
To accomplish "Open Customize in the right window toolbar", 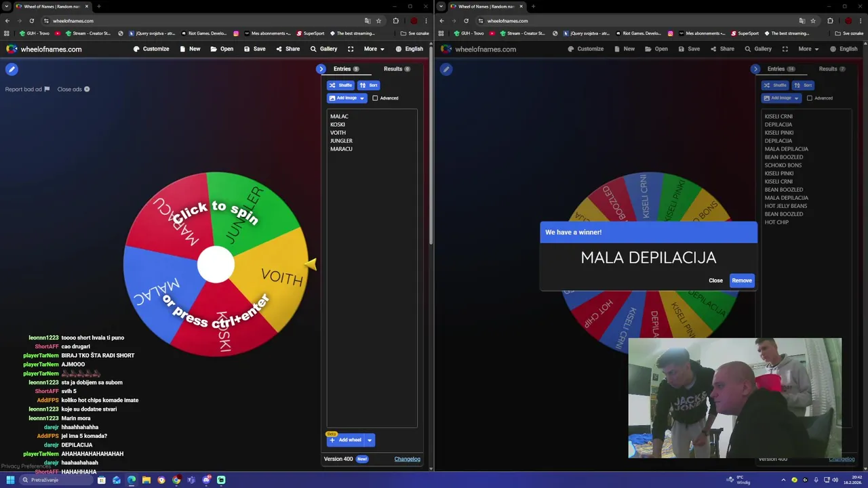I will point(586,49).
